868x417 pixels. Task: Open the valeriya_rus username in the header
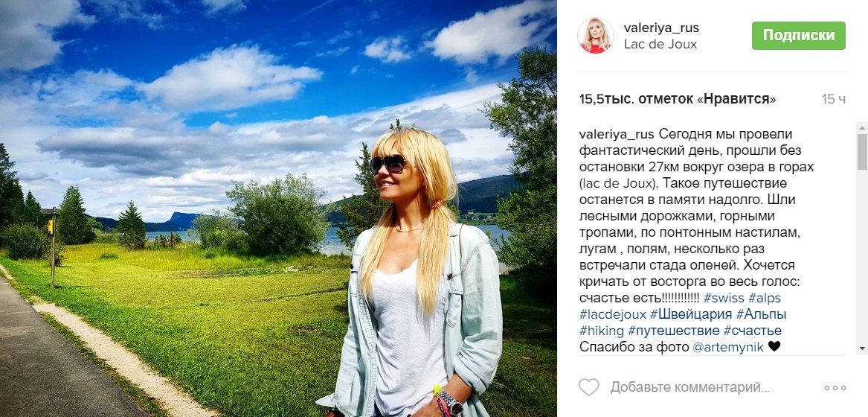point(660,28)
